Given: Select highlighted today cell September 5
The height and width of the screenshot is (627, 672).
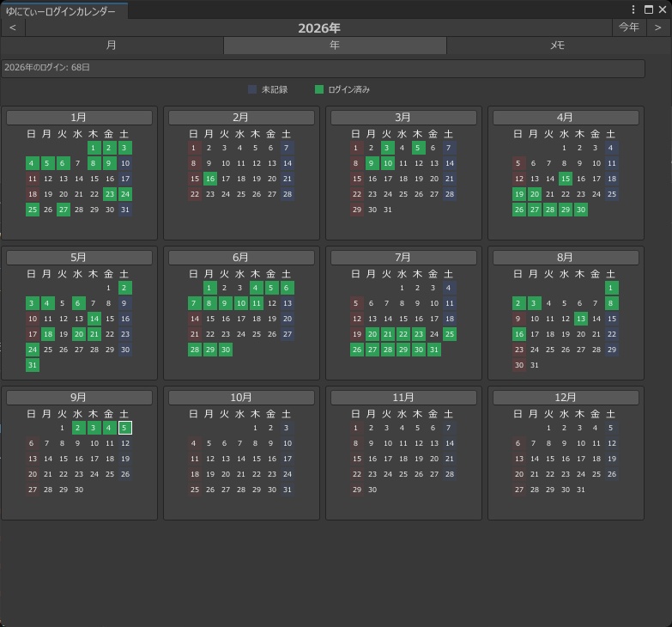Looking at the screenshot, I should 124,428.
